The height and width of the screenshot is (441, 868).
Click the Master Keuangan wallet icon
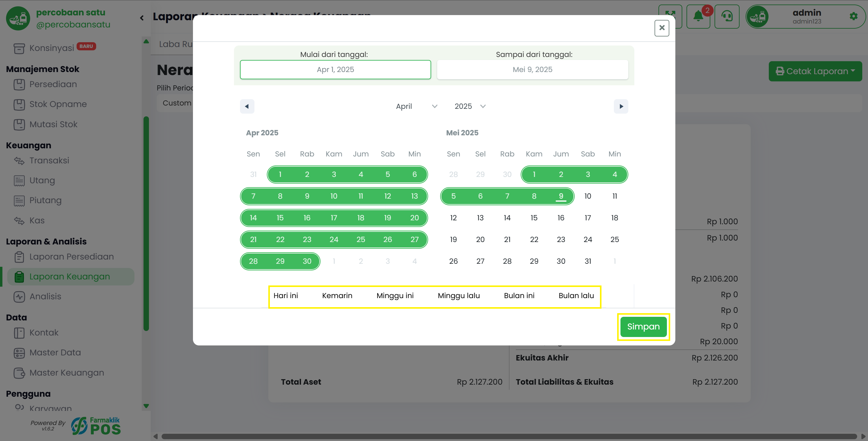(19, 373)
